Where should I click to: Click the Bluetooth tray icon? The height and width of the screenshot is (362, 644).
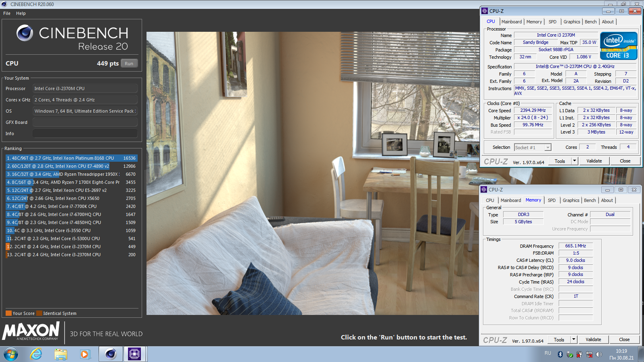tap(560, 354)
